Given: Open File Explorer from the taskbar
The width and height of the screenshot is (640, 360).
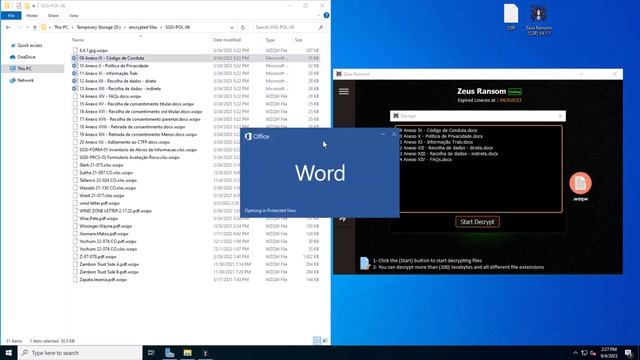Looking at the screenshot, I should (x=187, y=353).
